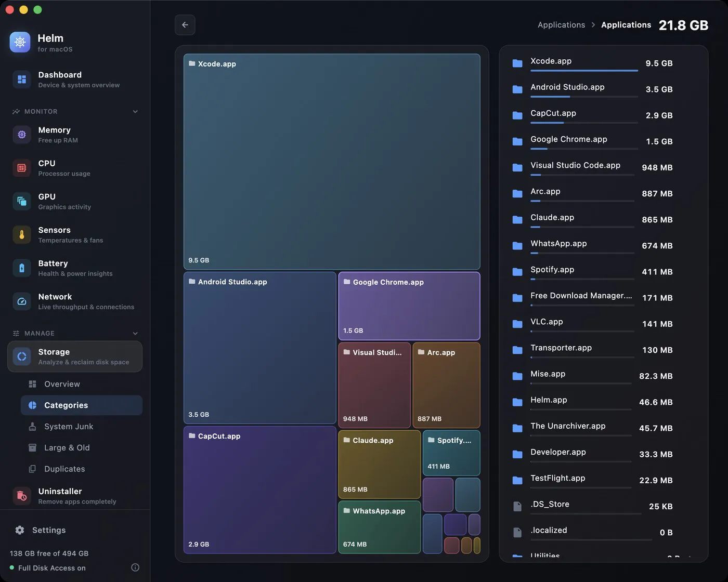Click the Helm snowflake app logo

[x=20, y=42]
